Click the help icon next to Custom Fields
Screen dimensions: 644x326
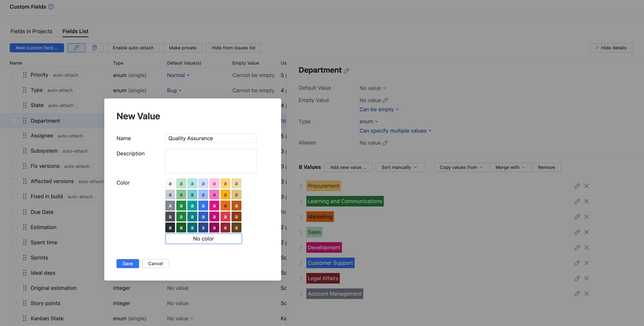click(51, 7)
